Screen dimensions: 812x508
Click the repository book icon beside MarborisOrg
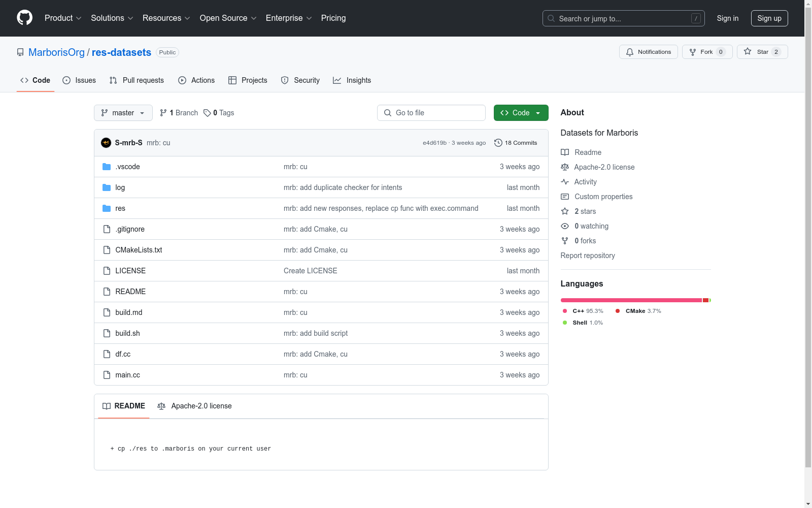point(20,52)
